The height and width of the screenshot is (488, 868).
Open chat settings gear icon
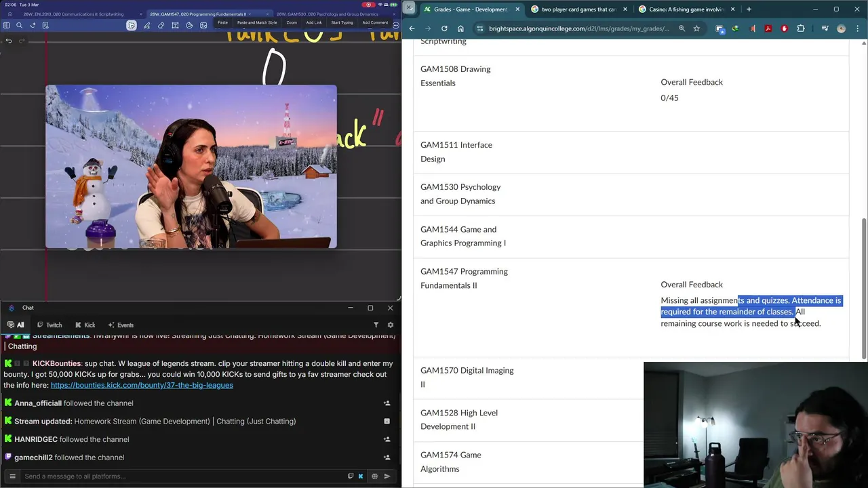(x=390, y=325)
